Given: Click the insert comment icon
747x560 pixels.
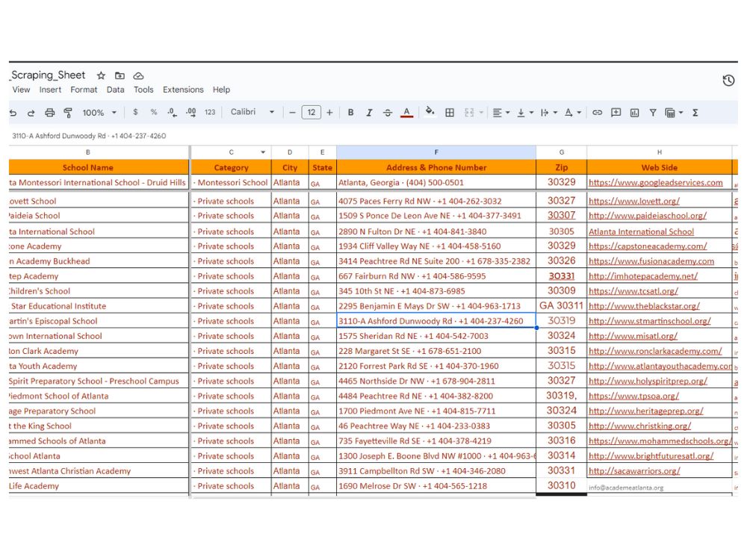Looking at the screenshot, I should (616, 113).
